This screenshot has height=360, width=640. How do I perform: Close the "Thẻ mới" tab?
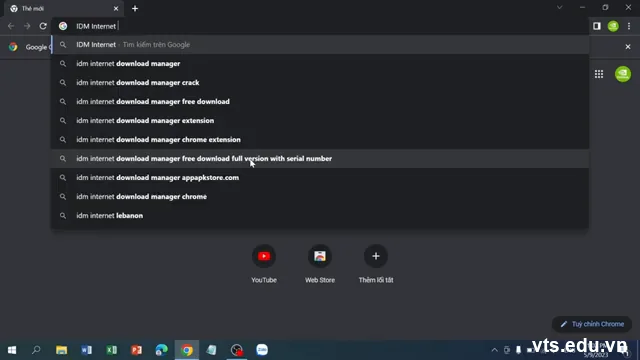click(116, 9)
